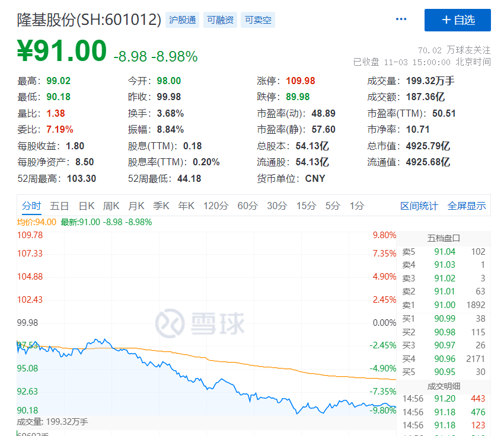The height and width of the screenshot is (436, 504).
Task: Click the 今开 value 98.00
Action: click(169, 81)
